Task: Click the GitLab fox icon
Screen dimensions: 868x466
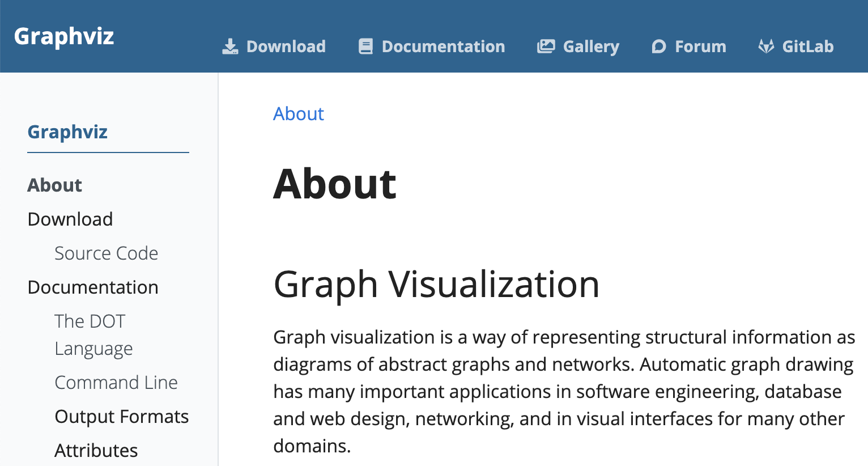Action: coord(767,45)
